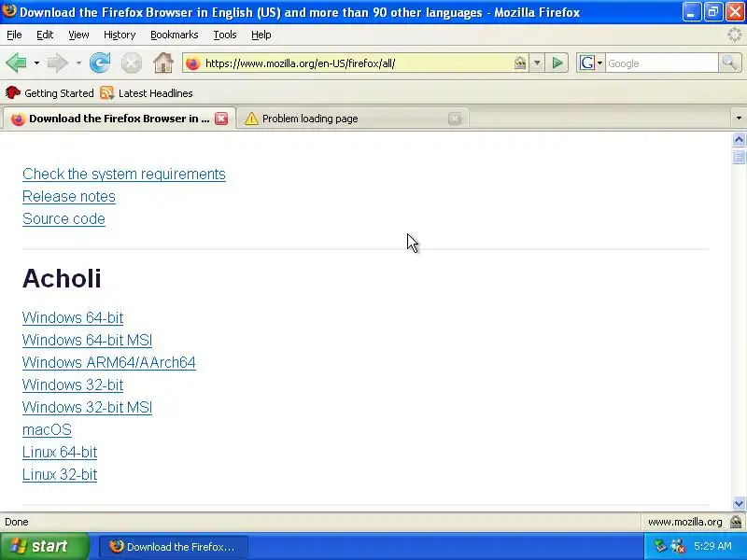
Task: Click the status bar padlock icon
Action: pos(736,522)
